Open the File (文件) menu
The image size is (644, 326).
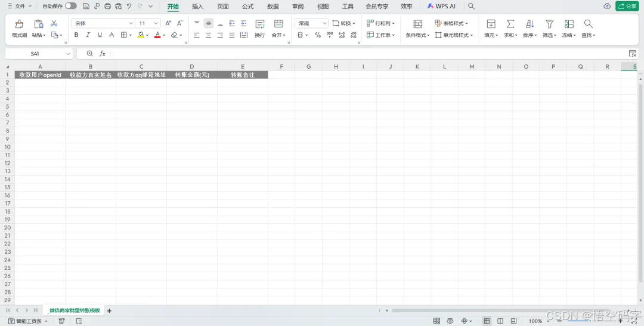click(19, 6)
